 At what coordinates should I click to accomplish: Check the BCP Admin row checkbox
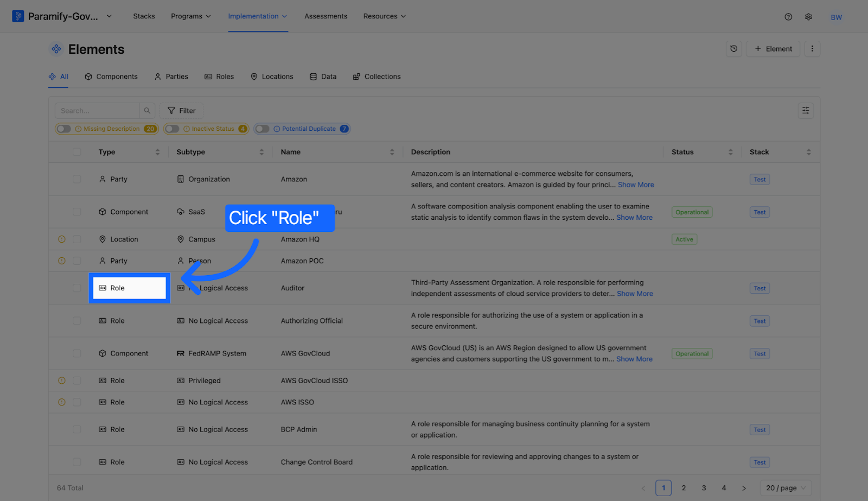(x=77, y=429)
